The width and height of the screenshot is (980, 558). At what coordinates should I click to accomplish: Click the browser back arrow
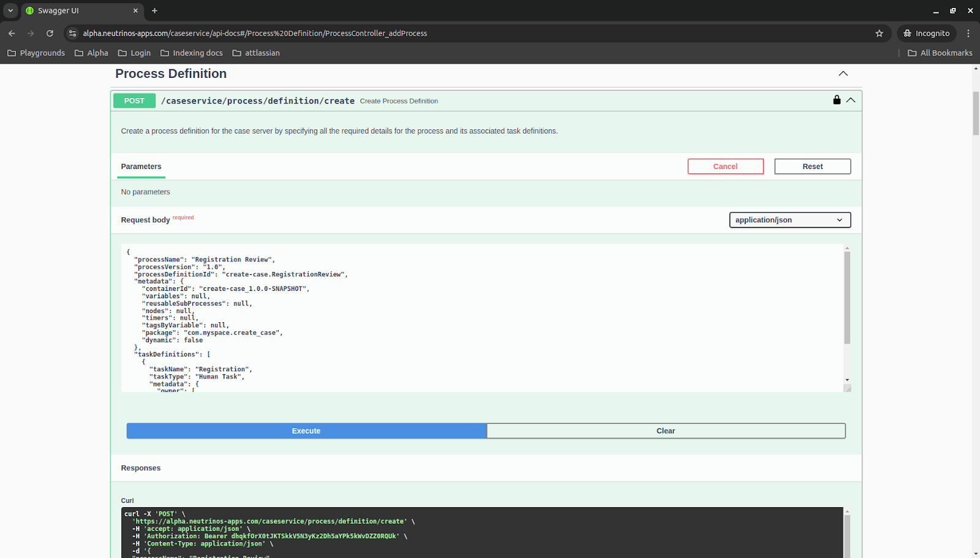[x=12, y=33]
